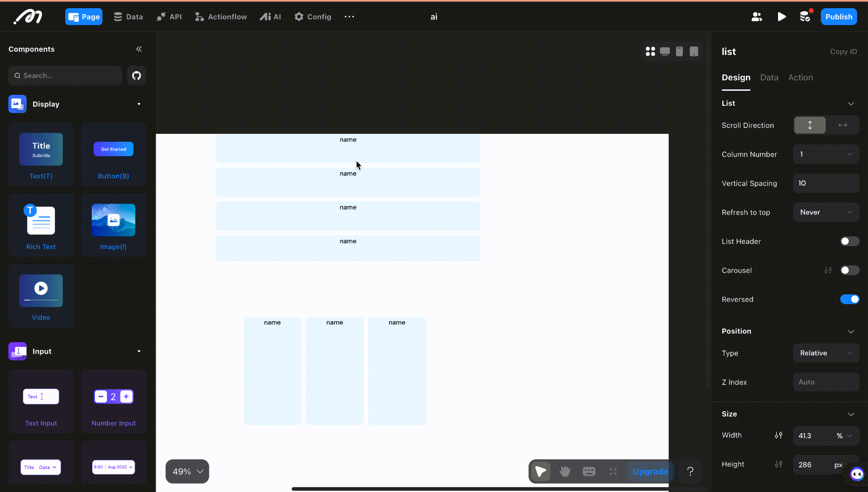Switch to the Action properties tab
The image size is (868, 492).
[x=800, y=78]
